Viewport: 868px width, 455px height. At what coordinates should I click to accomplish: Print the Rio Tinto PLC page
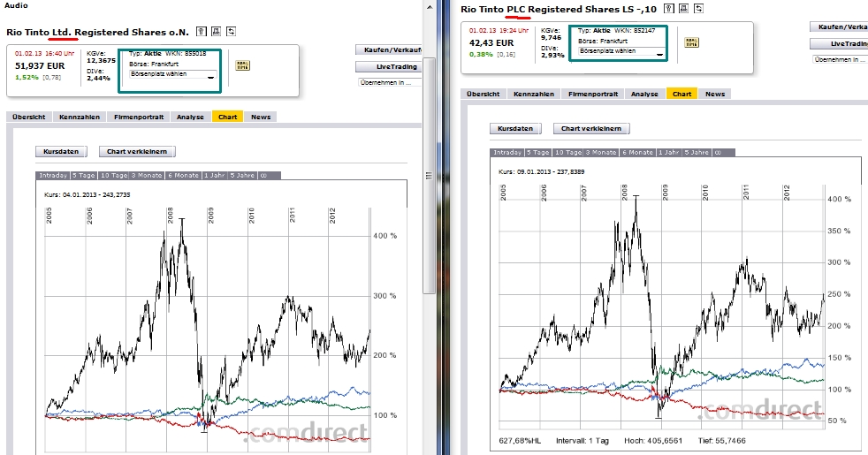[684, 8]
